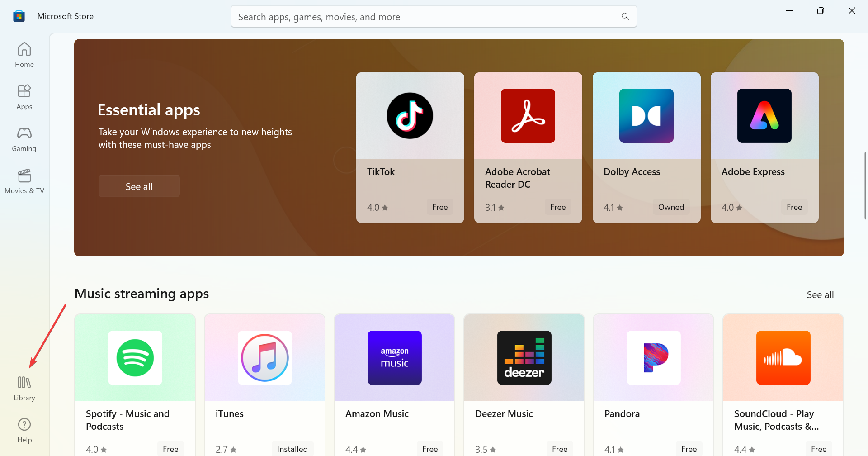Click the Essential apps heading

point(149,110)
